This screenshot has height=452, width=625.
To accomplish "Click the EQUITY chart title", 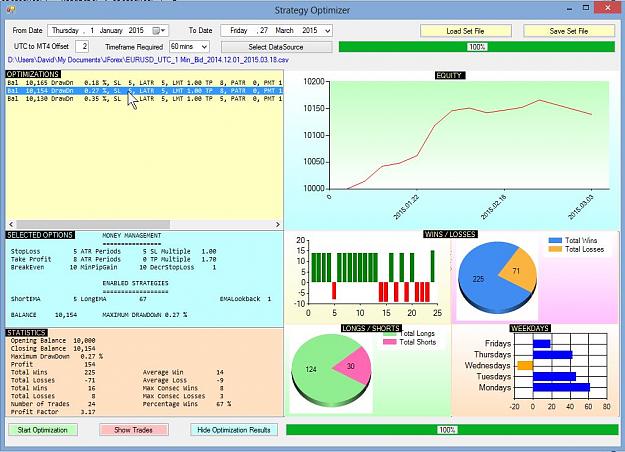I will point(449,75).
